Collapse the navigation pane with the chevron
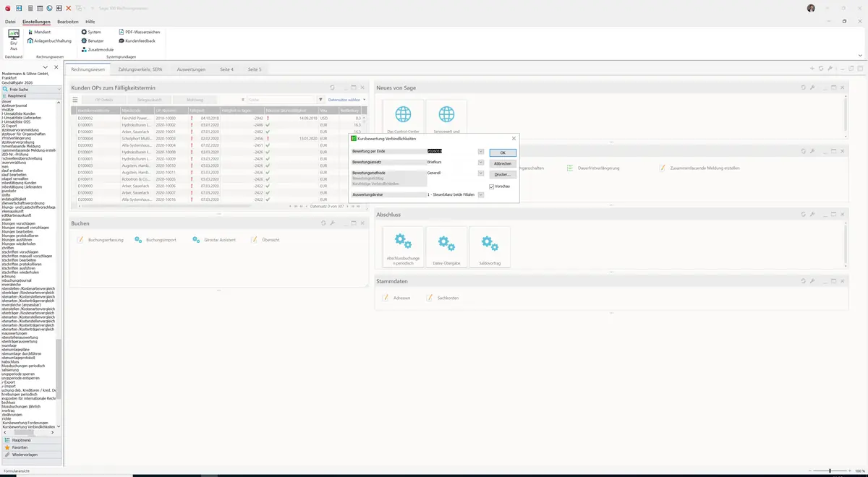 click(x=46, y=67)
